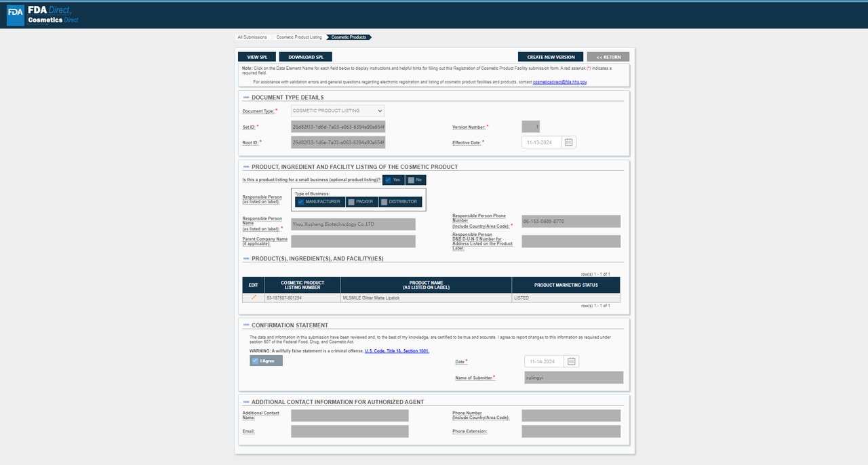Open the Effective Date calendar picker
The height and width of the screenshot is (465, 868).
pos(569,142)
